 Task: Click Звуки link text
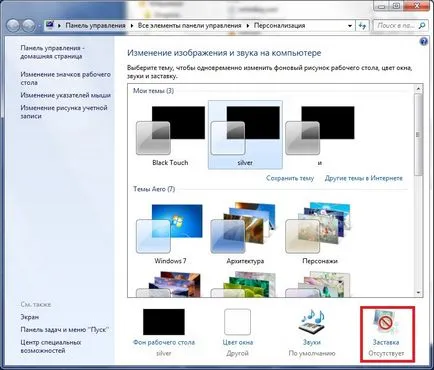tap(312, 342)
